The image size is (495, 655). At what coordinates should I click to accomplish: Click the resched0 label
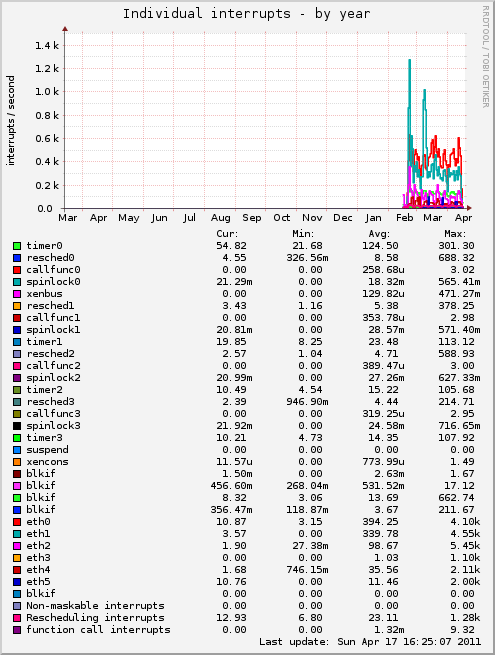tap(51, 258)
